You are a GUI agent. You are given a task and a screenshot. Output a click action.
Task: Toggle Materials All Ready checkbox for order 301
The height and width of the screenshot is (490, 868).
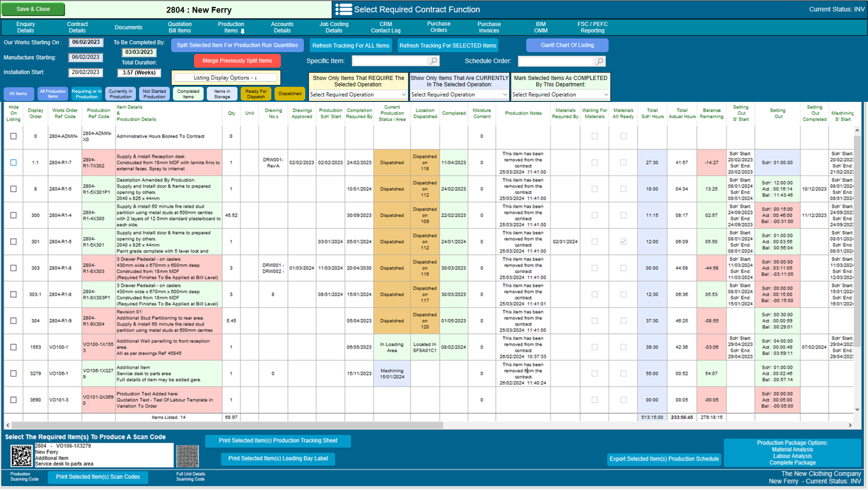coord(623,242)
